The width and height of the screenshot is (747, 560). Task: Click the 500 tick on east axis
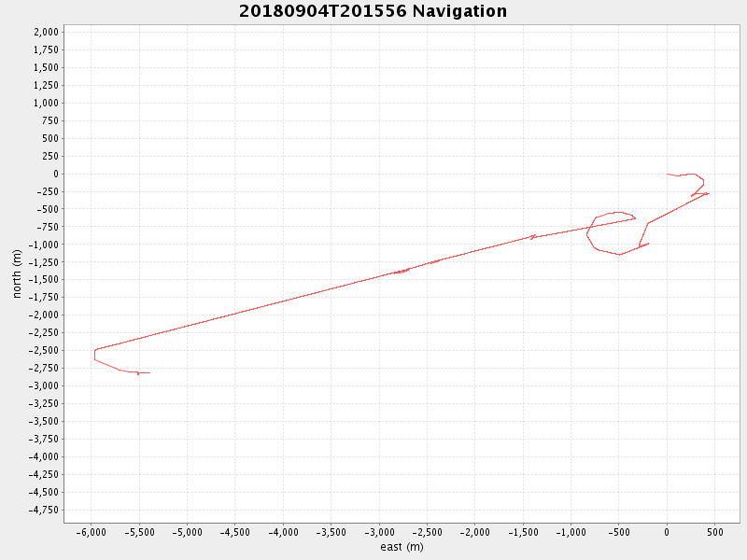tap(714, 532)
